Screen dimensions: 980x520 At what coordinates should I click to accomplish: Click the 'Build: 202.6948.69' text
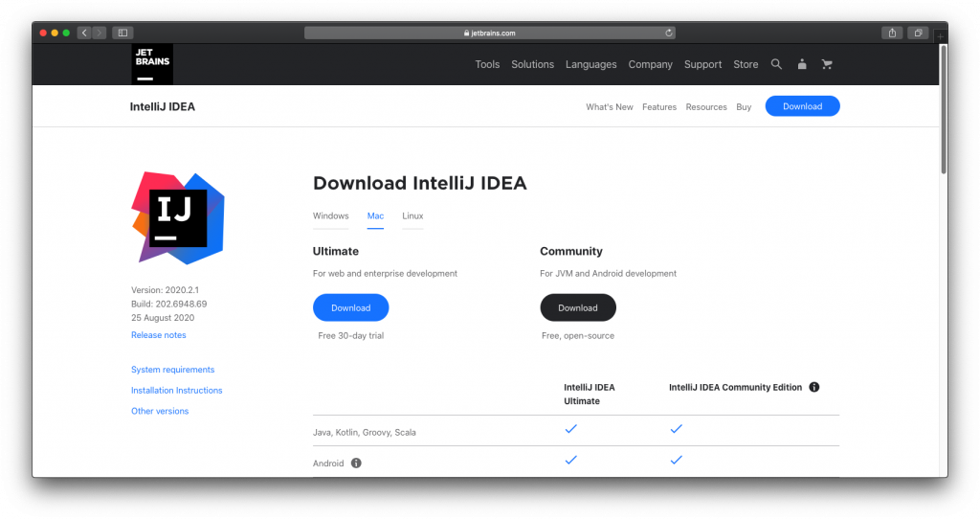(x=168, y=305)
